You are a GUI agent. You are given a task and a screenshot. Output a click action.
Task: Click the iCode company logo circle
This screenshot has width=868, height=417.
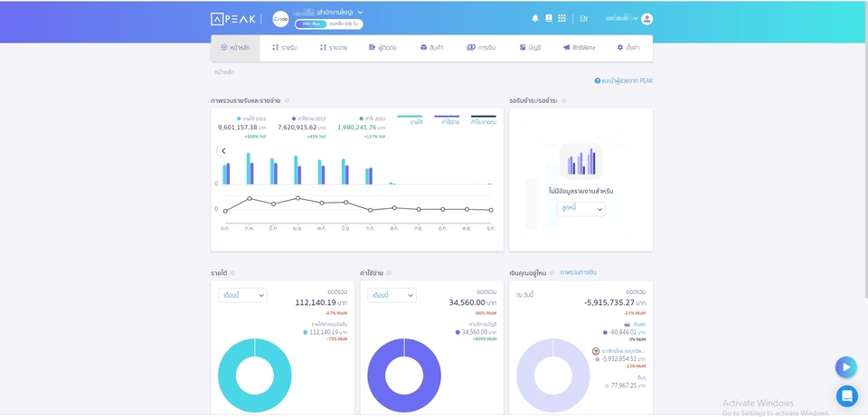(x=280, y=19)
